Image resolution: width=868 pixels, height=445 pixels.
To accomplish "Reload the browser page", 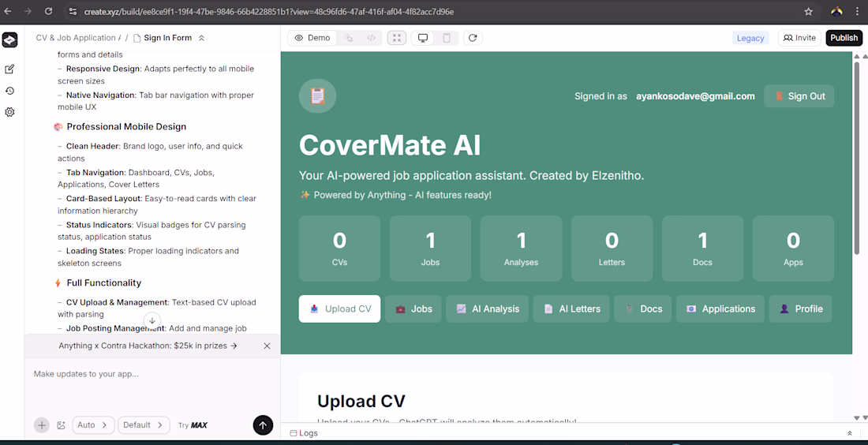I will coord(49,11).
